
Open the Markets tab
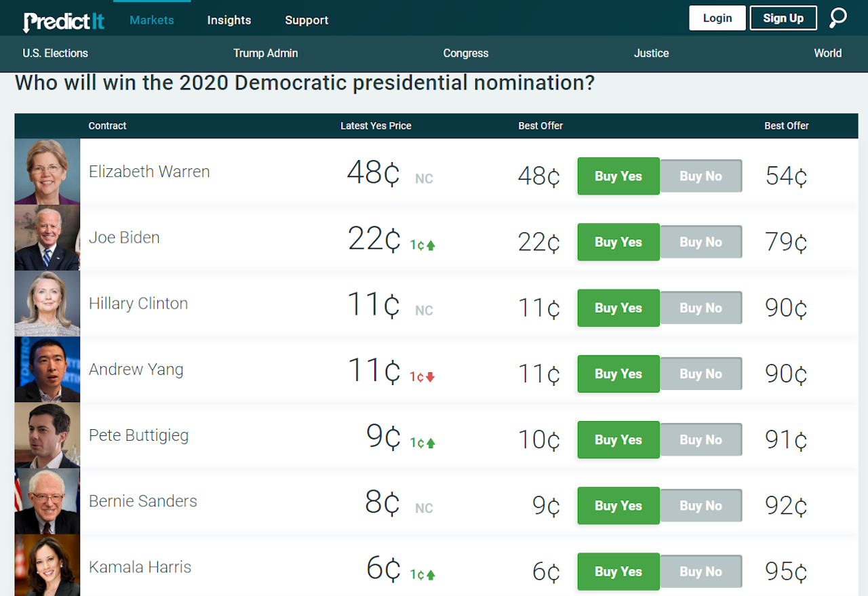click(x=152, y=20)
